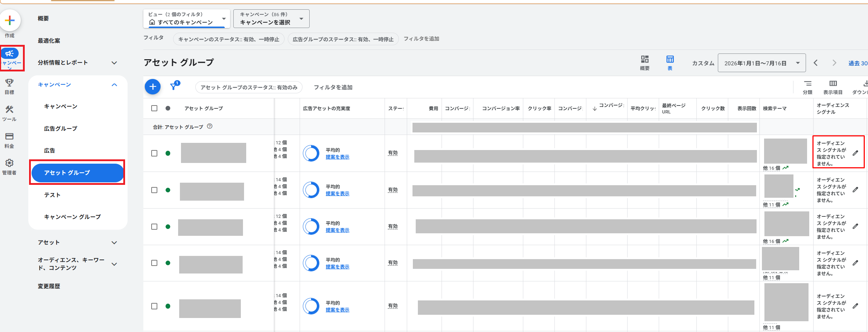
Task: Open the date range 2026年1月1日〜7月16日 dropdown
Action: (762, 63)
